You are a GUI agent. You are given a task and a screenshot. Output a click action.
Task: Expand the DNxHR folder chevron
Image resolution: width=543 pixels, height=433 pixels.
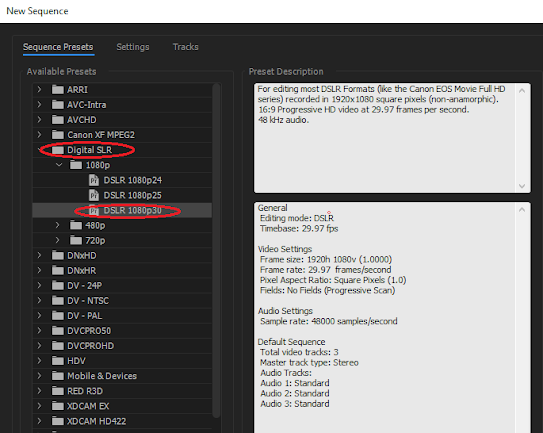[x=39, y=271]
